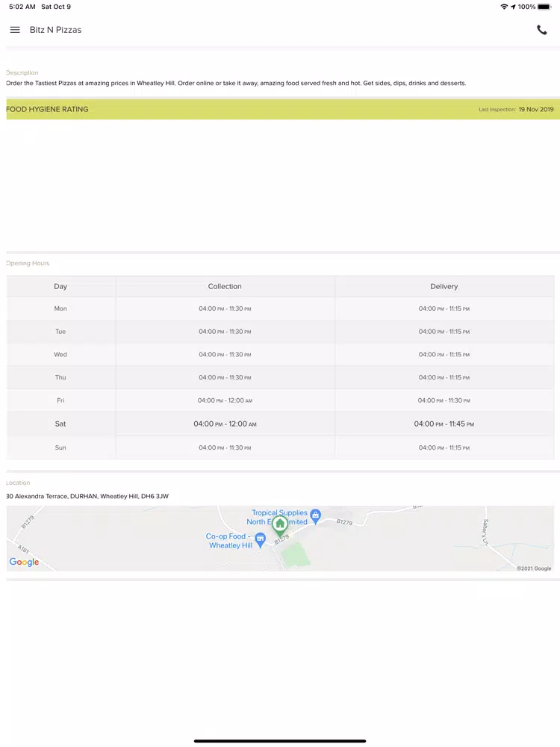Click the ©2021 Google map attribution
The image size is (560, 747).
coord(535,568)
